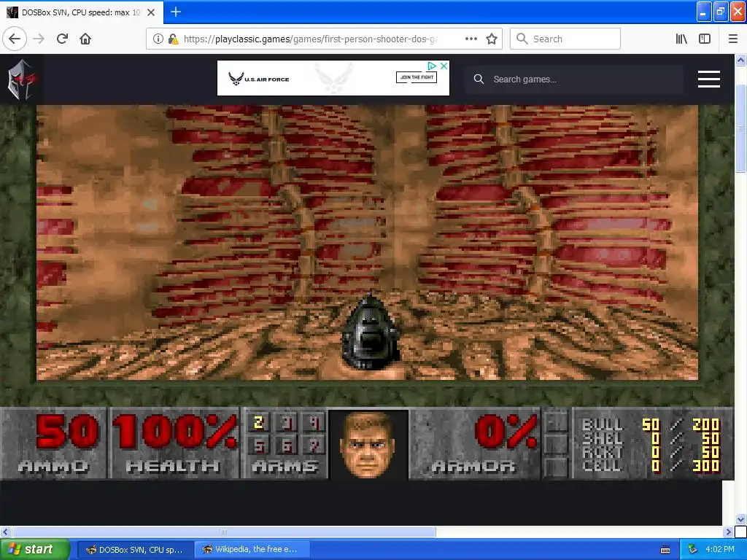This screenshot has height=560, width=747.
Task: Open the Firefox hamburger menu
Action: coord(733,39)
